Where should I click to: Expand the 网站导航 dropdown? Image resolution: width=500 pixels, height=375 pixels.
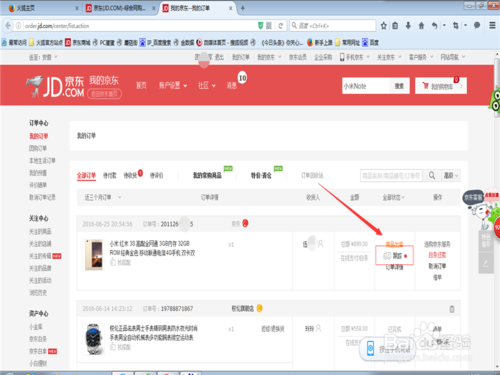(x=453, y=57)
